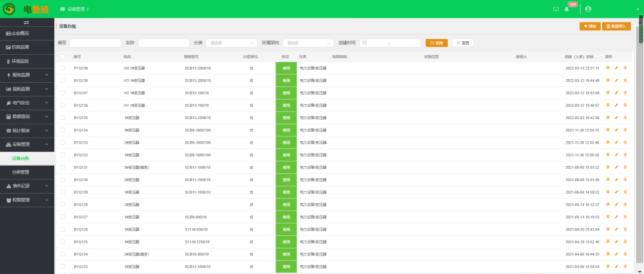Toggle the select-all checkbox in table header
Viewport: 644px width, 274px height.
(63, 57)
